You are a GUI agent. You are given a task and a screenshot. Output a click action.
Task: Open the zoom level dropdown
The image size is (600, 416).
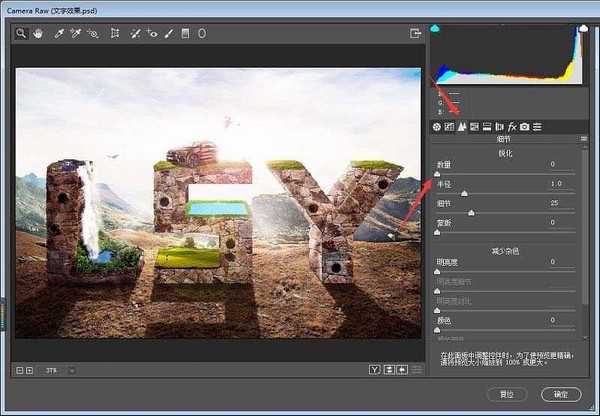click(x=72, y=371)
